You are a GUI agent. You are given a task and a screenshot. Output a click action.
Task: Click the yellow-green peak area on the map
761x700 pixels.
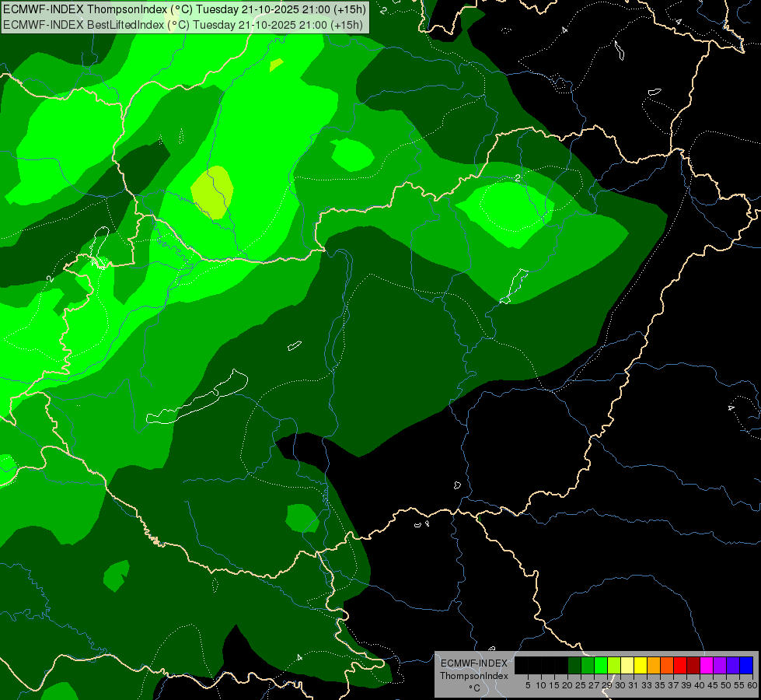point(212,192)
